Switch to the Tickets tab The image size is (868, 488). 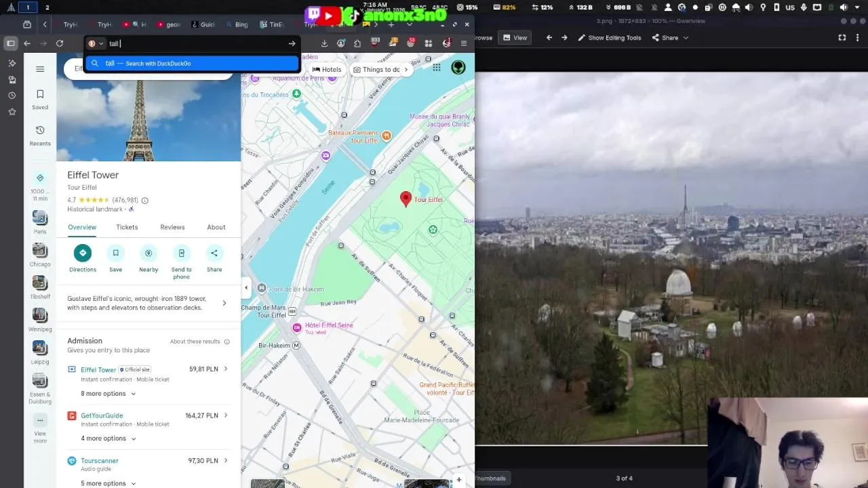pos(127,227)
